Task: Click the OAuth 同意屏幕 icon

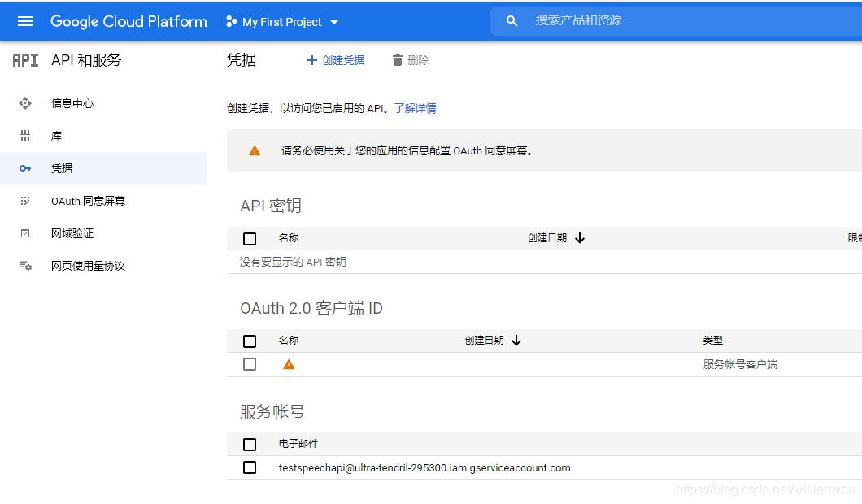Action: pyautogui.click(x=25, y=201)
